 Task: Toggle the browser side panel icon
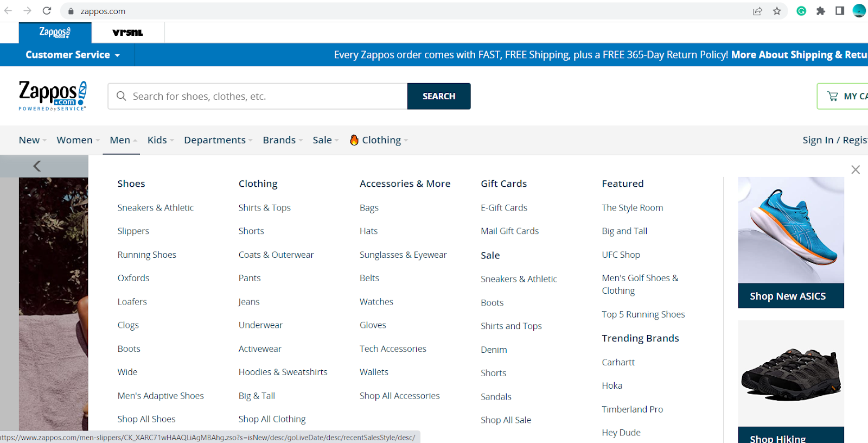pos(840,11)
